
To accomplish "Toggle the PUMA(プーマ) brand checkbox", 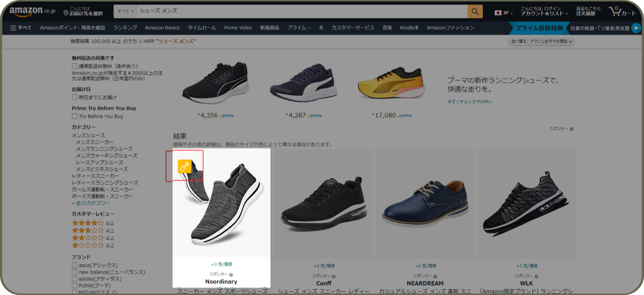I will coord(74,286).
